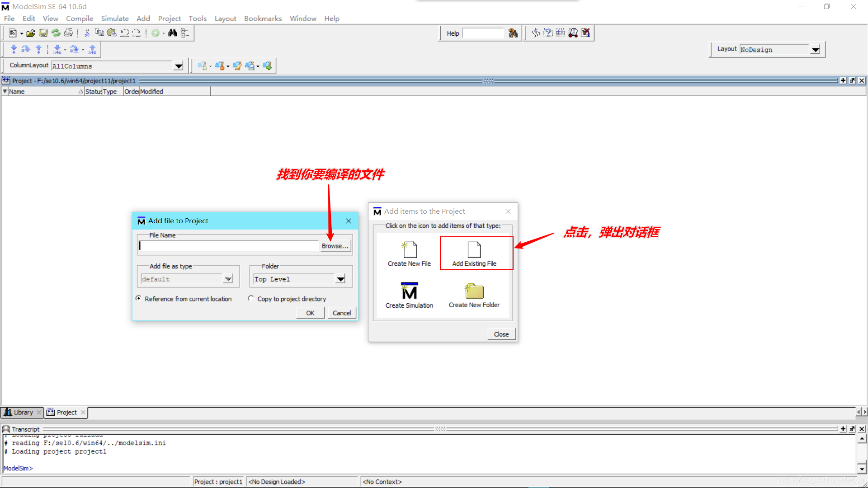Viewport: 868px width, 488px height.
Task: Open the Tools menu
Action: (x=198, y=19)
